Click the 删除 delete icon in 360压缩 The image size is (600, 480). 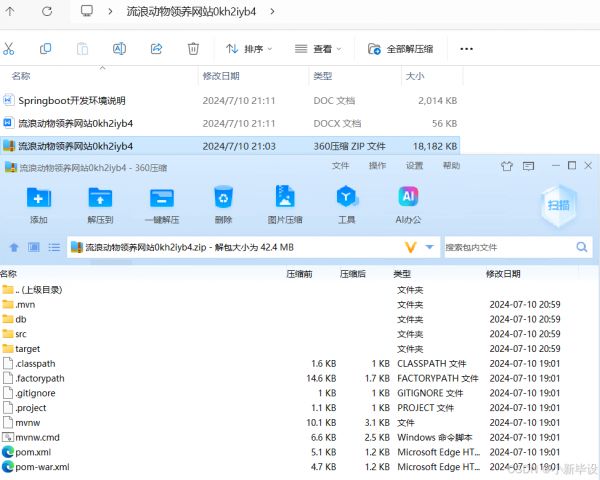(x=223, y=204)
